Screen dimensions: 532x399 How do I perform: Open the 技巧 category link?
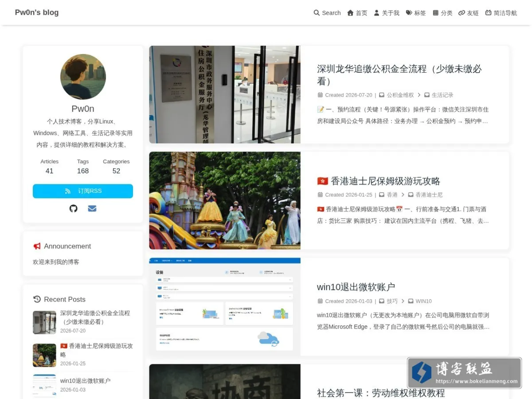tap(392, 301)
